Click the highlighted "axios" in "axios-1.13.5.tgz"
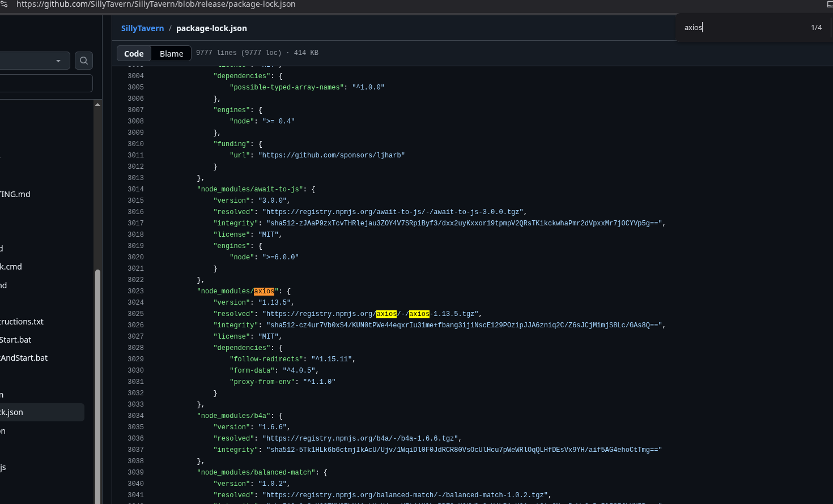Viewport: 833px width, 504px height. 419,314
